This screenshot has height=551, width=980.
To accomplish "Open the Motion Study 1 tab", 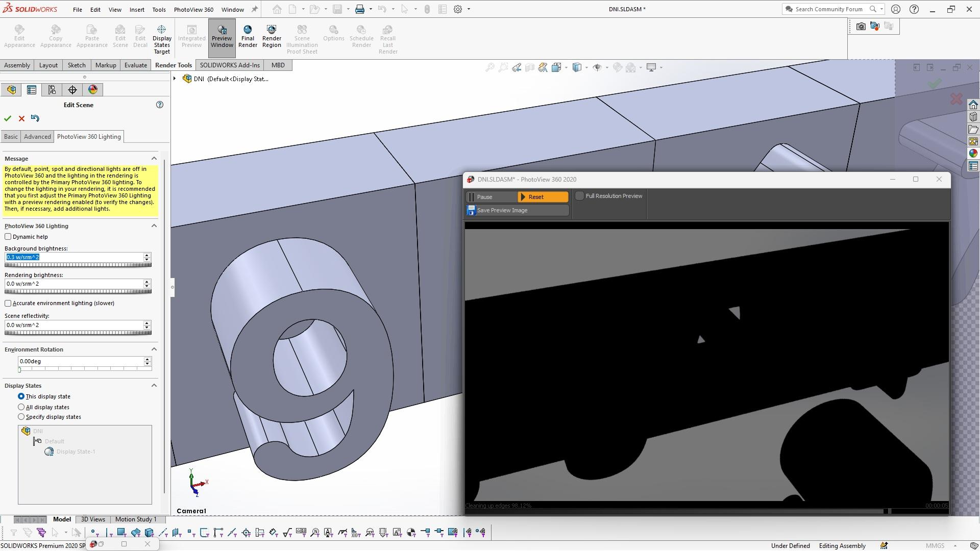I will coord(136,519).
